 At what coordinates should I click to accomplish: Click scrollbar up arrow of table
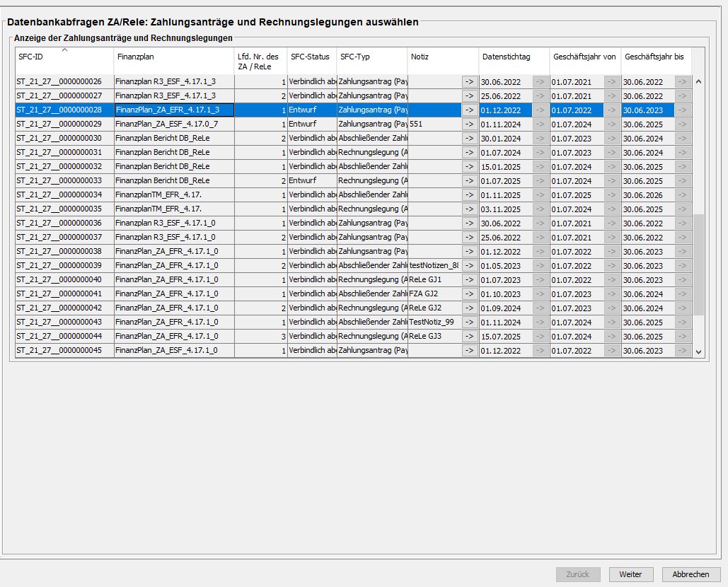coord(698,81)
